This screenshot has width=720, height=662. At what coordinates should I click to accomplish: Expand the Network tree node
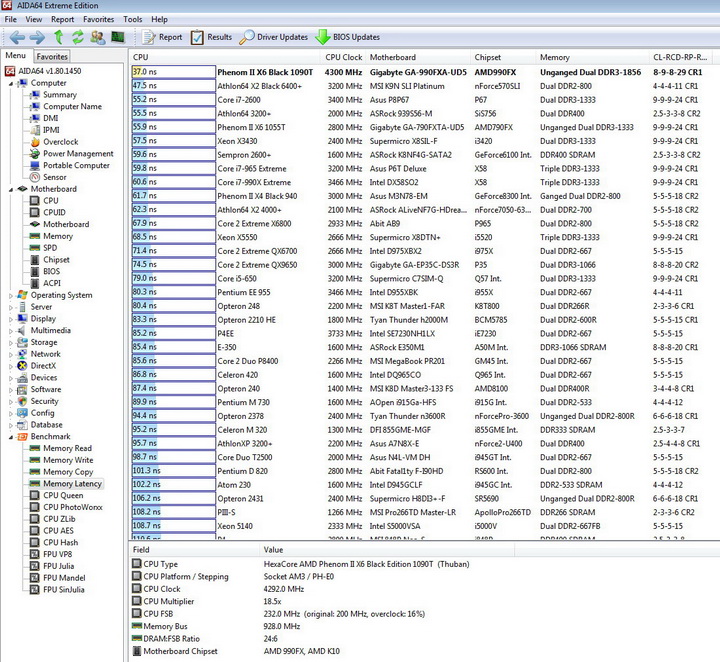(11, 354)
